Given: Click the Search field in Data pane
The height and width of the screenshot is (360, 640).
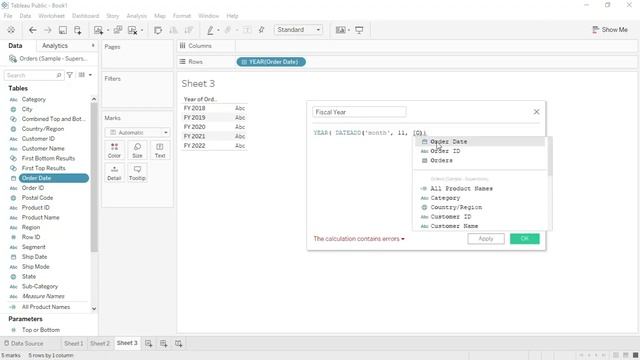Looking at the screenshot, I should (x=33, y=75).
